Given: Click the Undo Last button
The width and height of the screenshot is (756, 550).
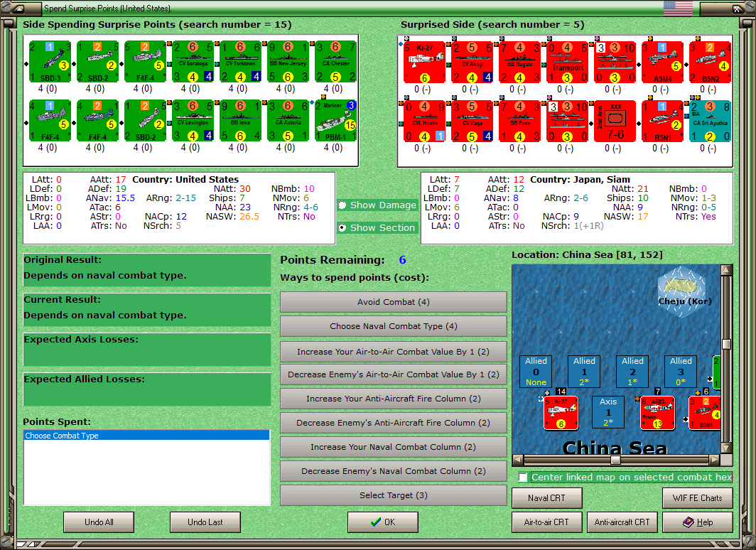Looking at the screenshot, I should click(205, 522).
